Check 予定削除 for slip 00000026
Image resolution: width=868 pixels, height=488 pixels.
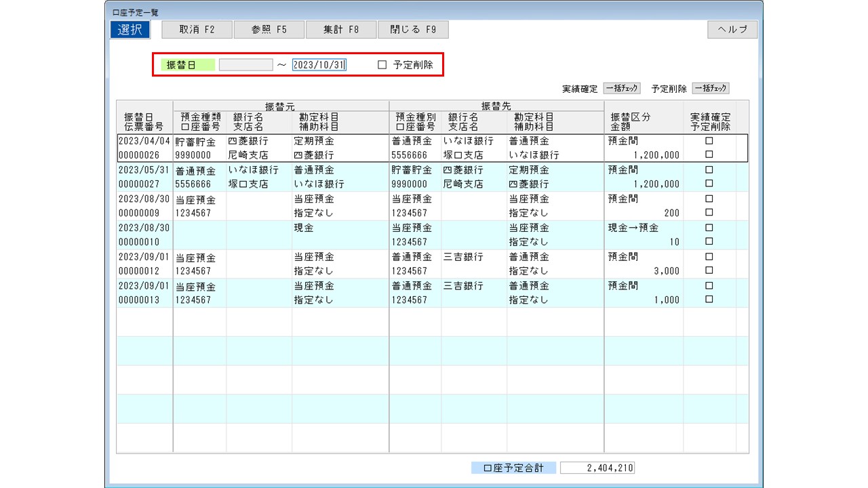pos(709,155)
